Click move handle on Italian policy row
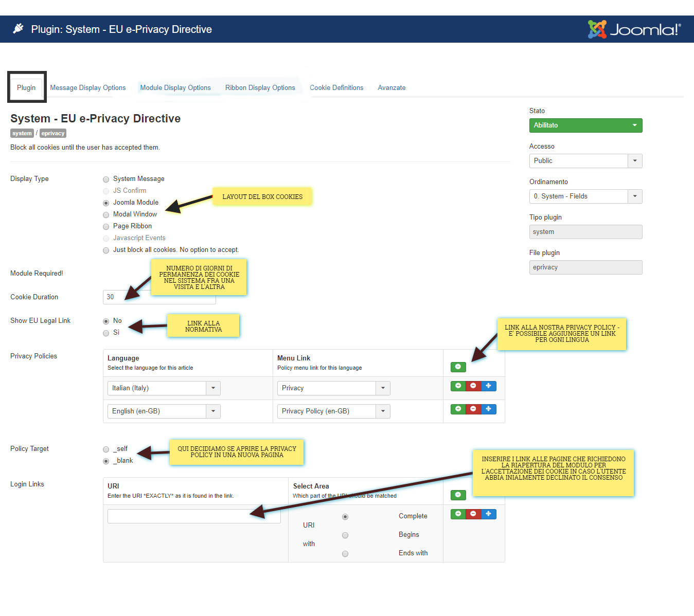 tap(488, 386)
